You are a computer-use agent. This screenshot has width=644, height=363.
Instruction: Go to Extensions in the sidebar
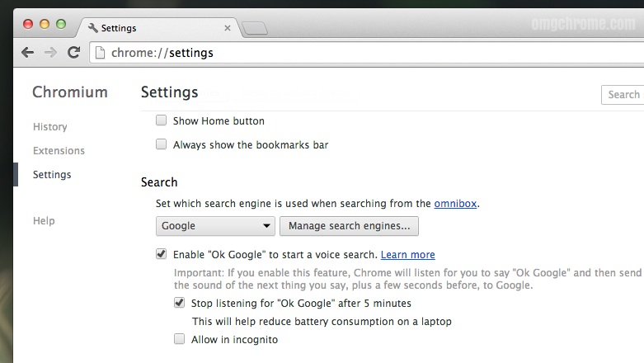59,151
